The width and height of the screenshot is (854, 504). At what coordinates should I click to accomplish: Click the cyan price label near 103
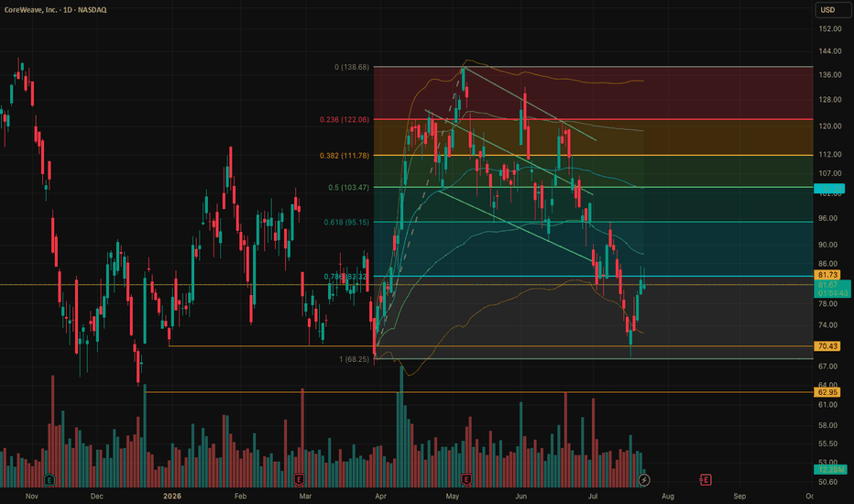(x=829, y=189)
